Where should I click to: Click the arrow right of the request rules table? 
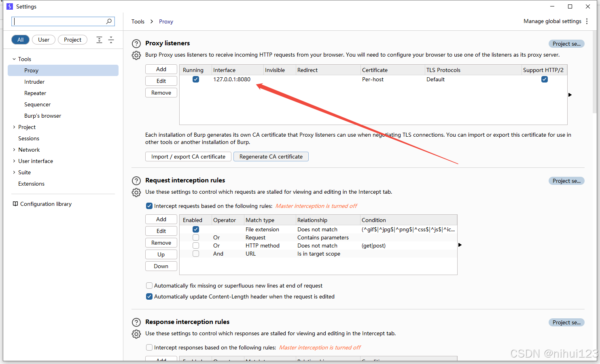coord(460,245)
